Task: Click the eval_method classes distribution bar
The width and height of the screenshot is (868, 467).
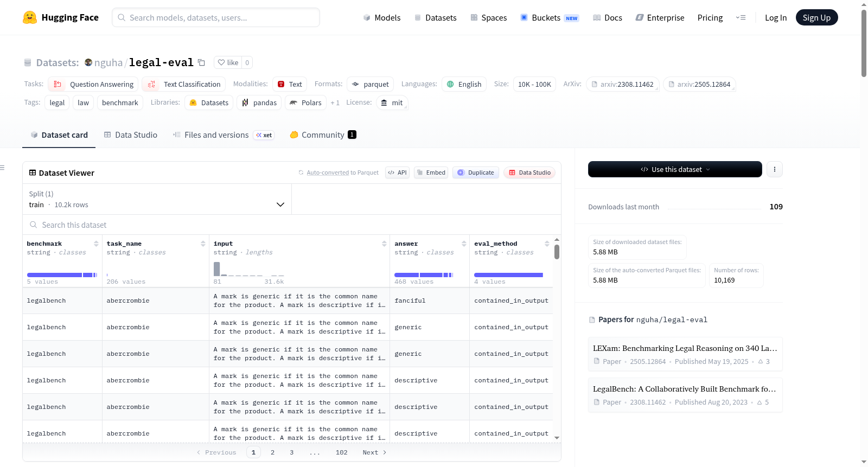Action: point(508,275)
